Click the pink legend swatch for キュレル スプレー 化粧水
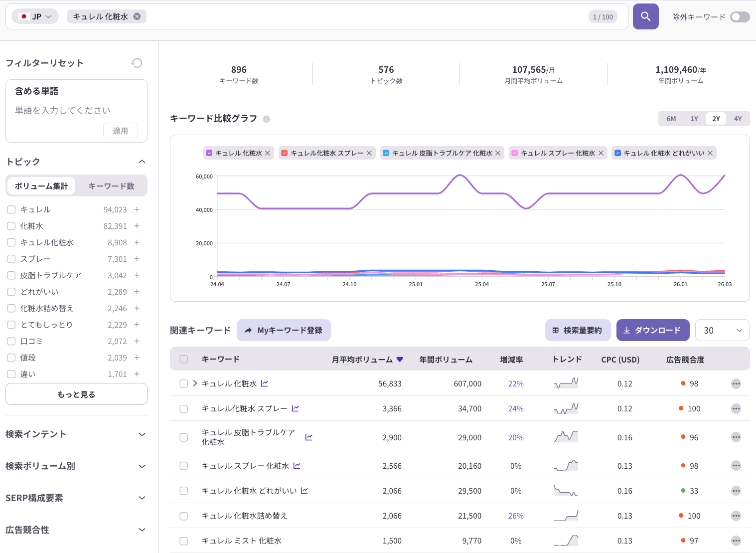756x553 pixels. click(x=515, y=153)
